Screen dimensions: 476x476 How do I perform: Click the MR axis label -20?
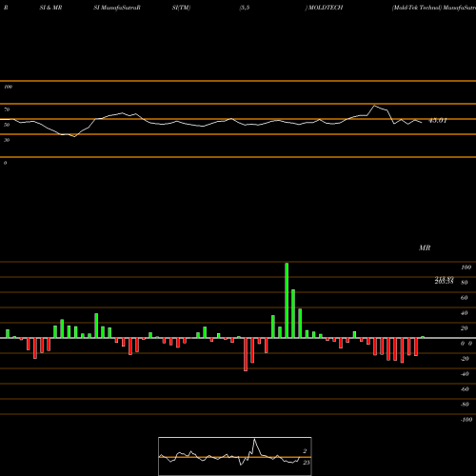tap(465, 359)
